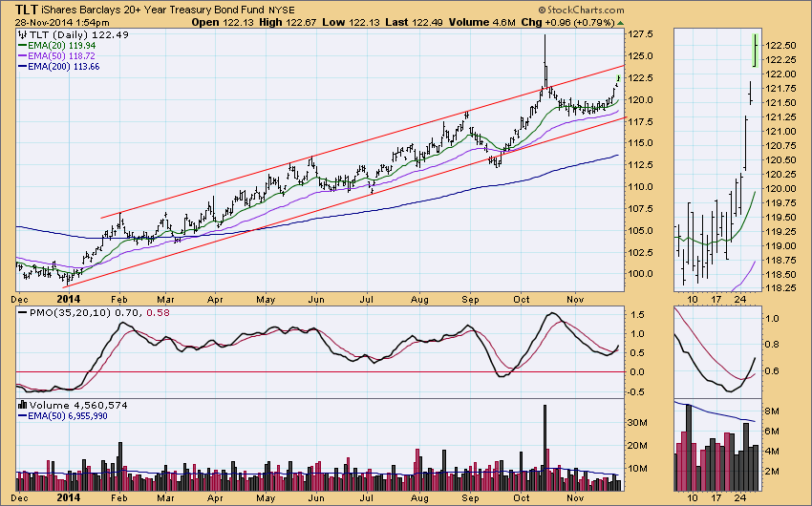Click the NYSE exchange label
This screenshot has width=812, height=506.
[x=282, y=11]
